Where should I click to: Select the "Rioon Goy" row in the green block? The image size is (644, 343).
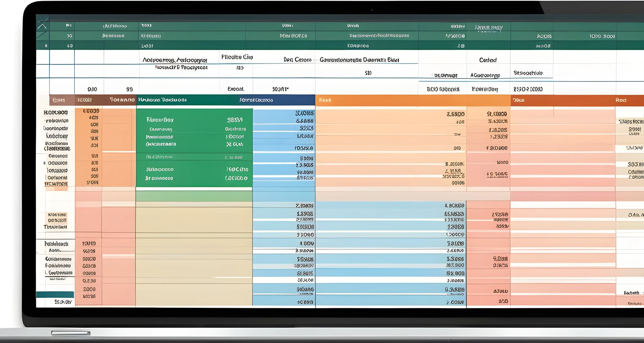point(194,120)
